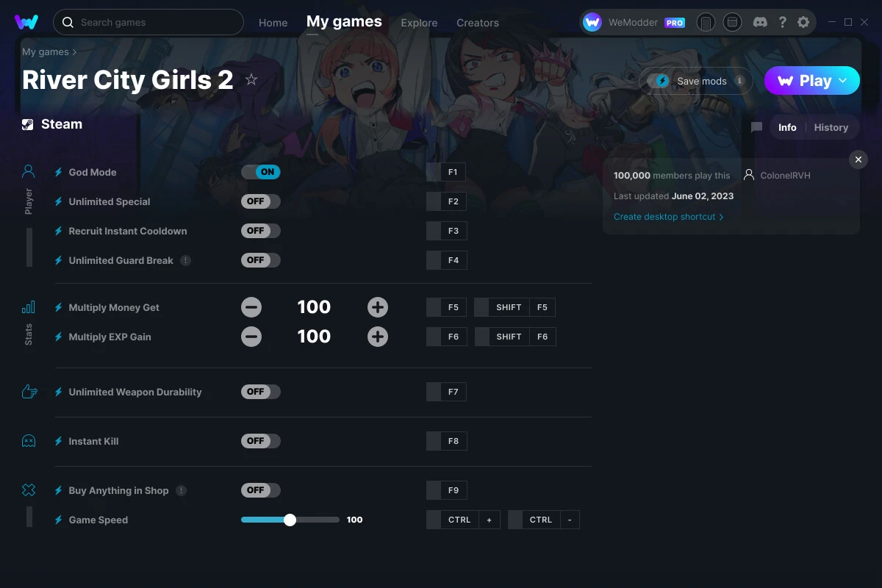Screen dimensions: 882x588
Task: Select the thumbs/gameplay category icon in sidebar
Action: [28, 392]
